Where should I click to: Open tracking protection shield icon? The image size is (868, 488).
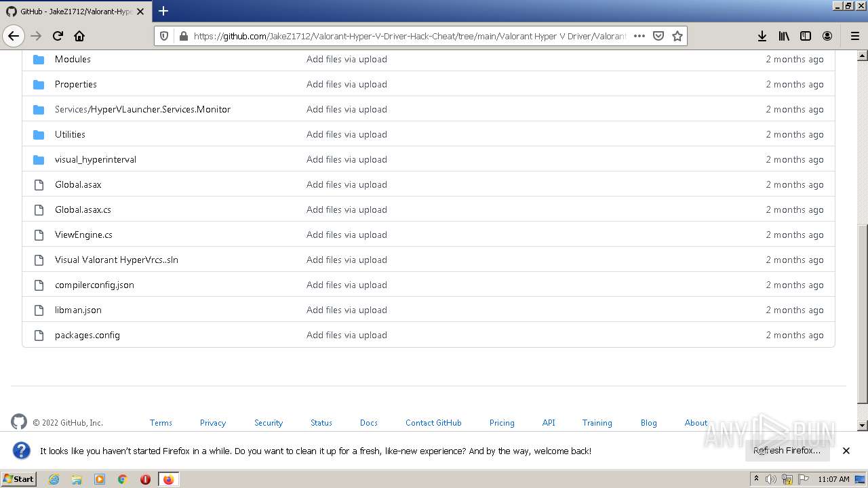click(x=164, y=36)
